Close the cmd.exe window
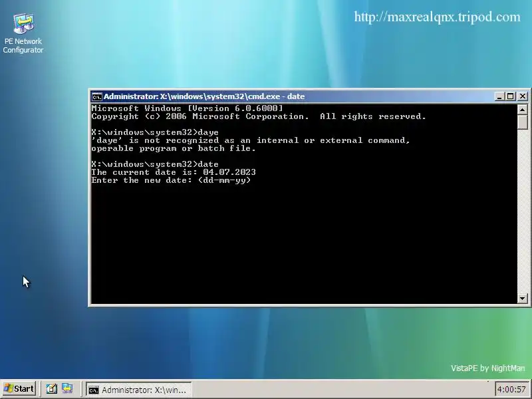The image size is (532, 399). coord(523,96)
